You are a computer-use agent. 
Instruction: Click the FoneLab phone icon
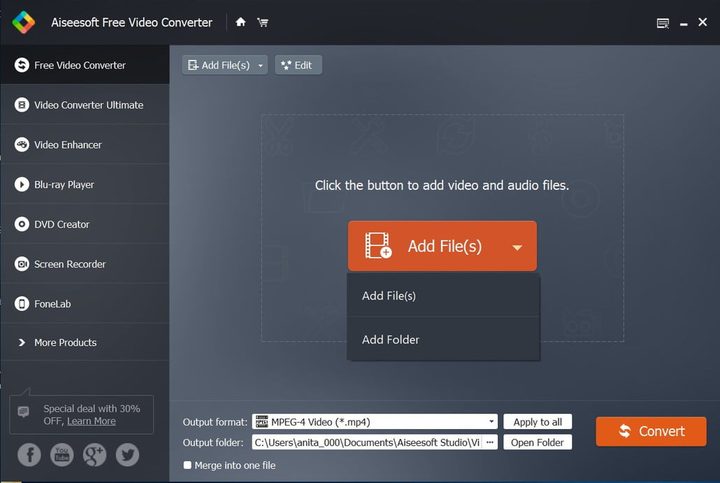[22, 303]
